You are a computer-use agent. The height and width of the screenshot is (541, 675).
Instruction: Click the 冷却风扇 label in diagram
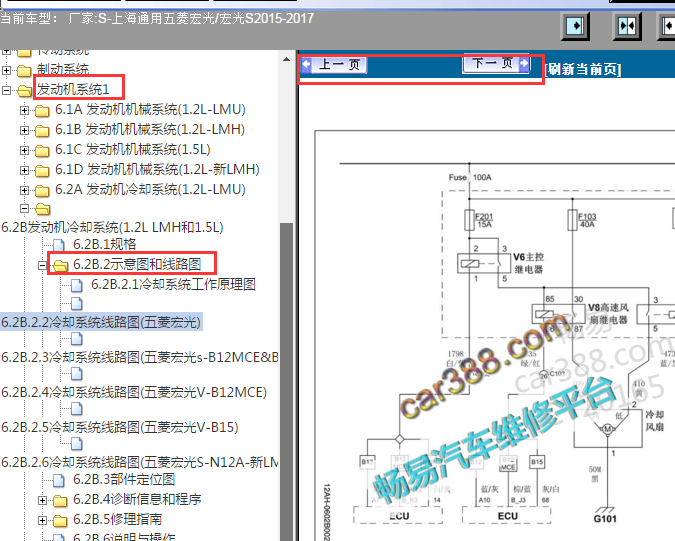click(x=654, y=420)
